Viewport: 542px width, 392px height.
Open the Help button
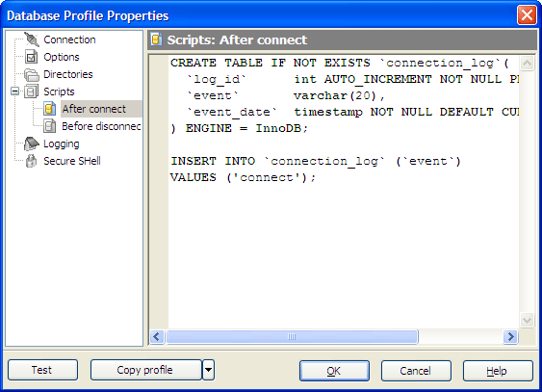click(498, 371)
